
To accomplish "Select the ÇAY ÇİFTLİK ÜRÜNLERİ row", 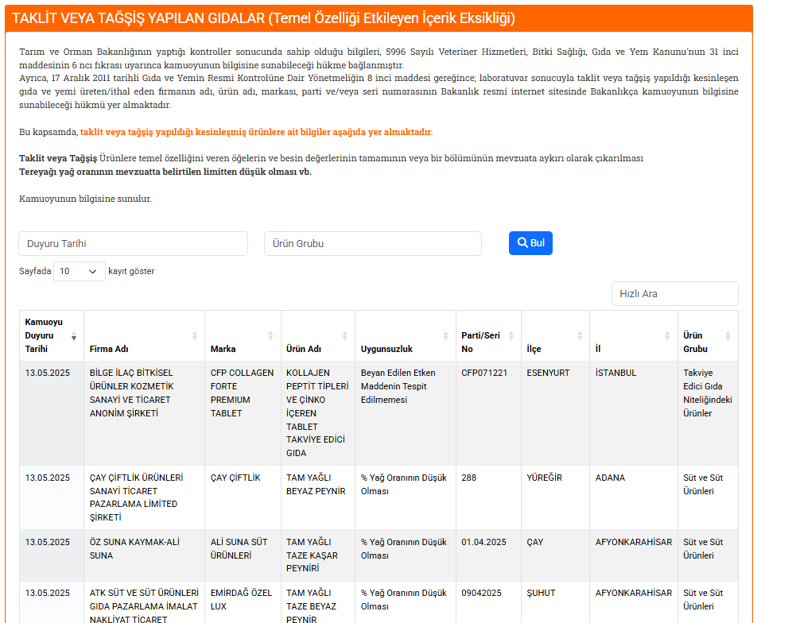I will coord(379,497).
